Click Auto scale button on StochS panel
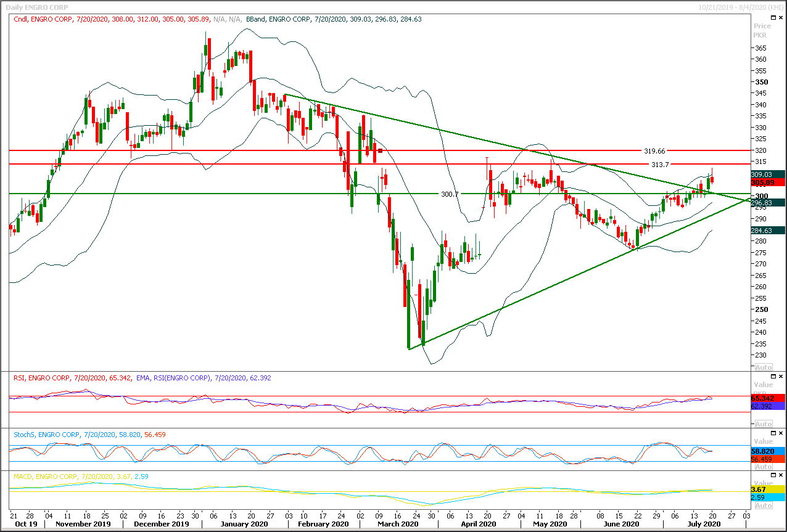Screen dimensions: 787x532 pos(763,467)
